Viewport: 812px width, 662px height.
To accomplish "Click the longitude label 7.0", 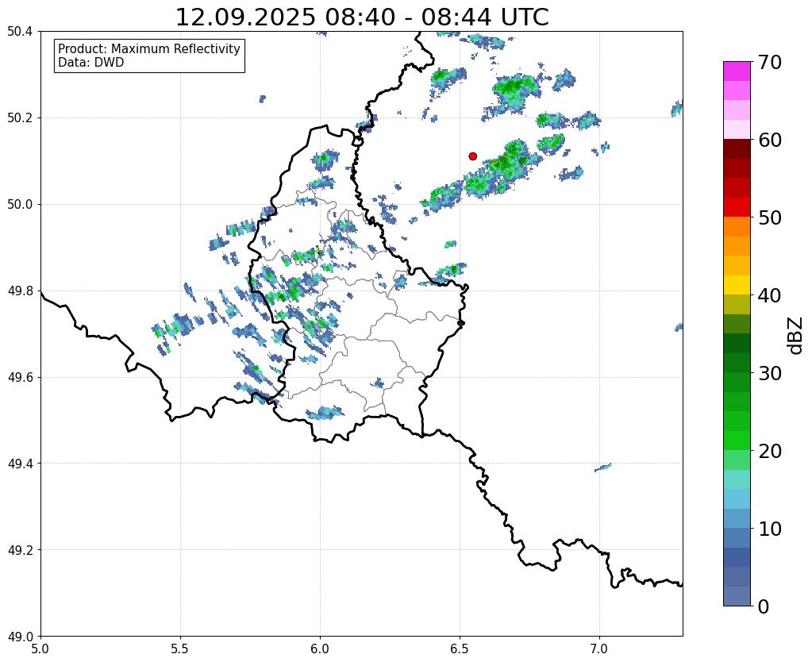I will 599,649.
